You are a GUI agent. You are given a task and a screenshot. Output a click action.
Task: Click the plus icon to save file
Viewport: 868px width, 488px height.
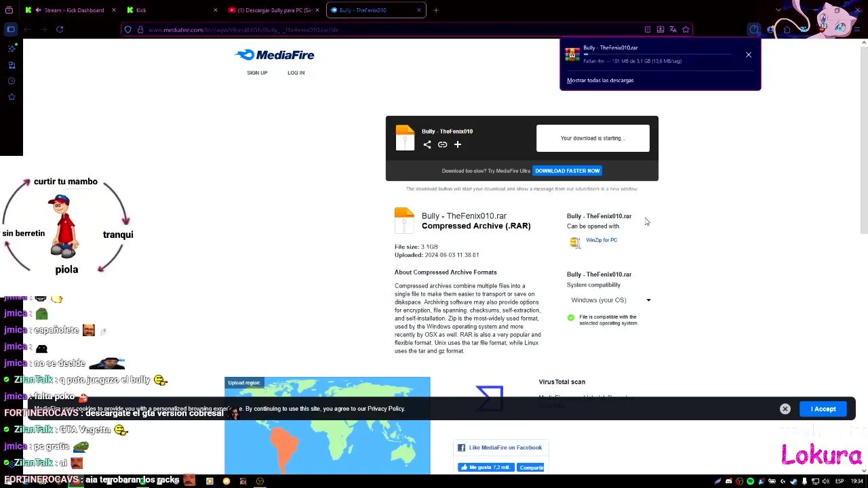click(458, 144)
